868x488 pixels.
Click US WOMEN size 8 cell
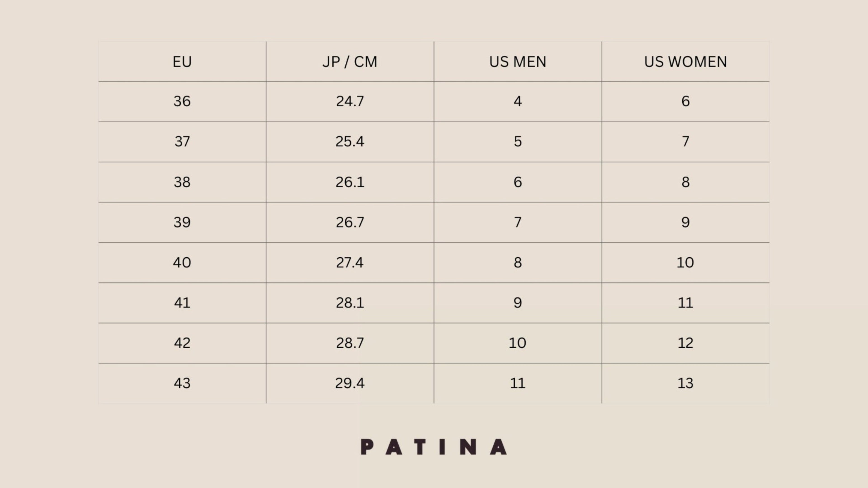685,182
